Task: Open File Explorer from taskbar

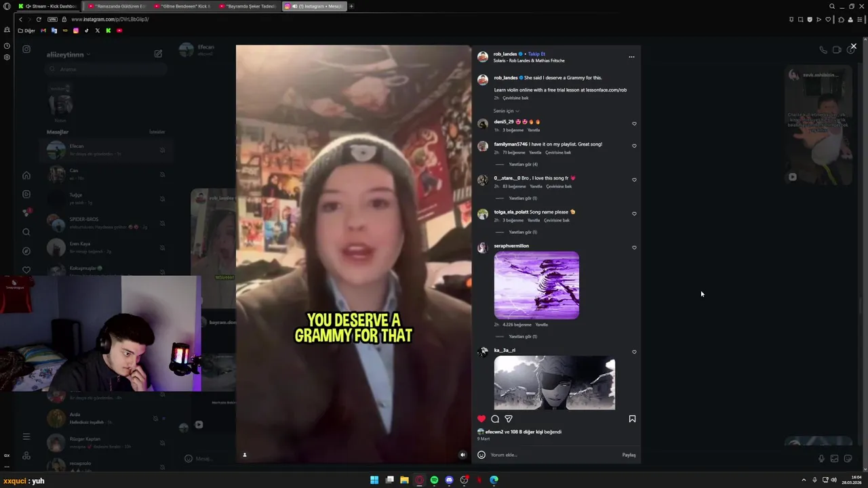Action: click(404, 480)
